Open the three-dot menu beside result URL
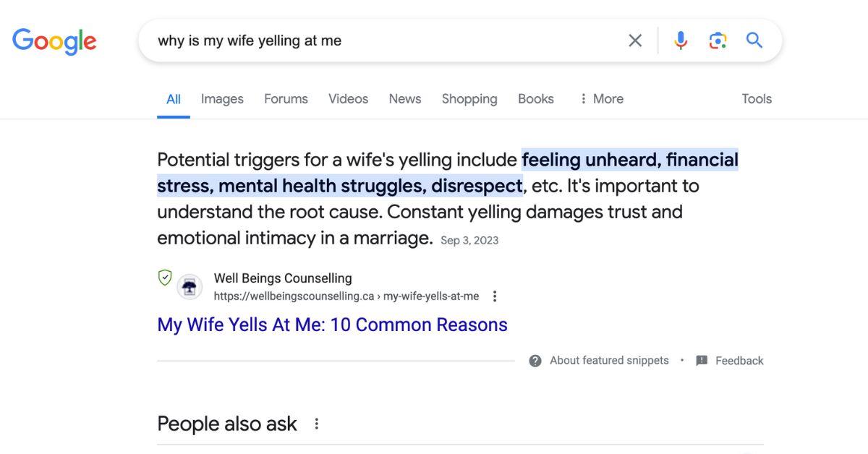Viewport: 868px width, 454px height. pyautogui.click(x=495, y=296)
